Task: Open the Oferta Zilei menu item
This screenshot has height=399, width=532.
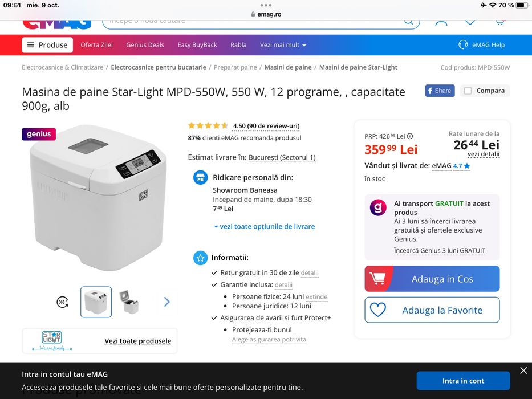Action: (x=96, y=45)
